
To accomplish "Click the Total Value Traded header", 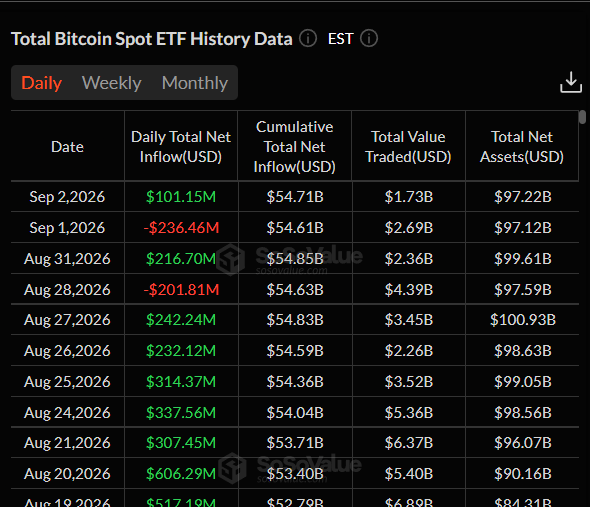I will click(x=408, y=146).
